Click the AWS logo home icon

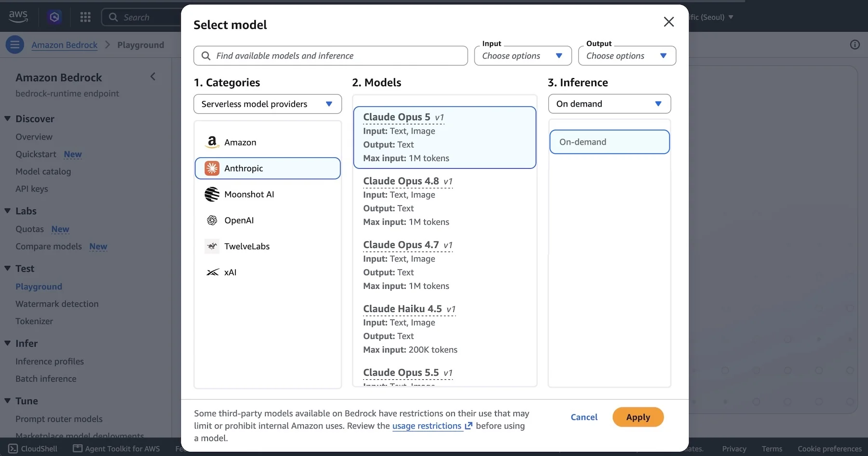(x=18, y=16)
